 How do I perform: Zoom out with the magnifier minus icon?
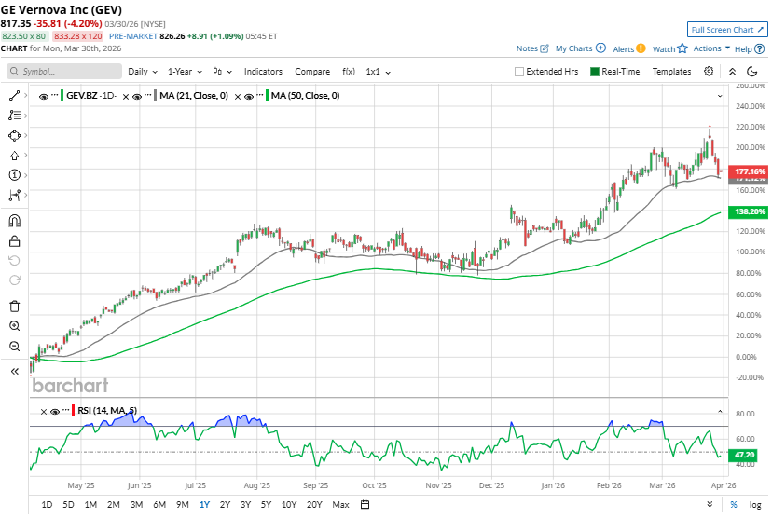(14, 347)
